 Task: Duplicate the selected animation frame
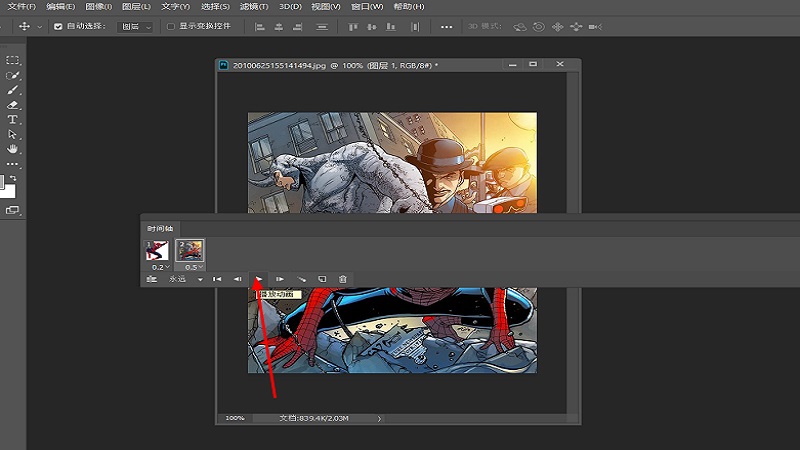pos(322,279)
